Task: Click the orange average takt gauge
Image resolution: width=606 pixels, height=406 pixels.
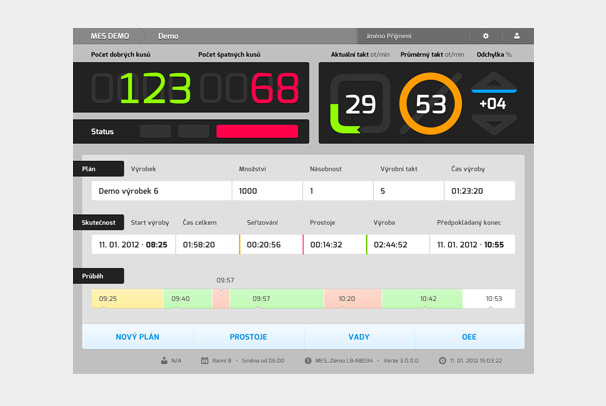Action: 430,104
